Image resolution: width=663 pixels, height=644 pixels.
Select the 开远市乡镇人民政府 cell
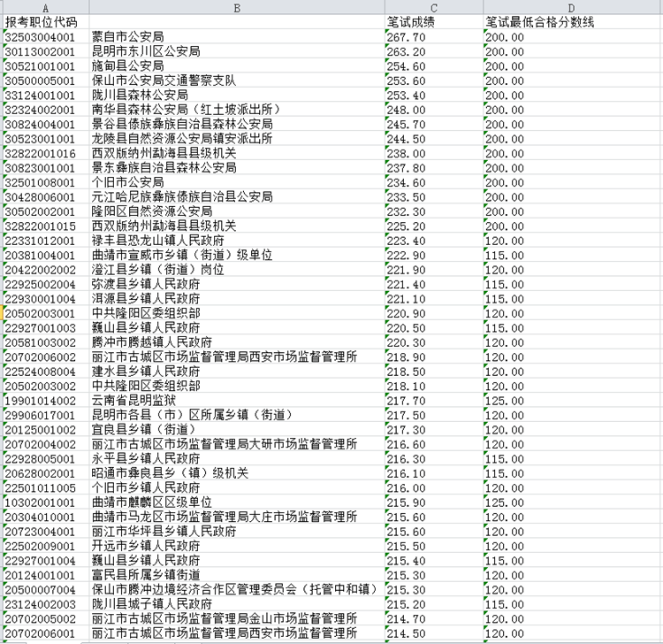pos(237,546)
